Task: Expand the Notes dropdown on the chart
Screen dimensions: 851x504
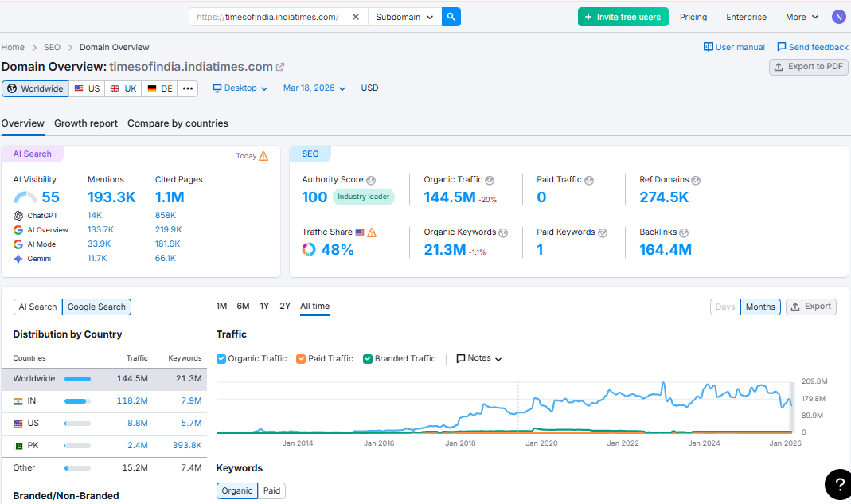Action: (478, 358)
